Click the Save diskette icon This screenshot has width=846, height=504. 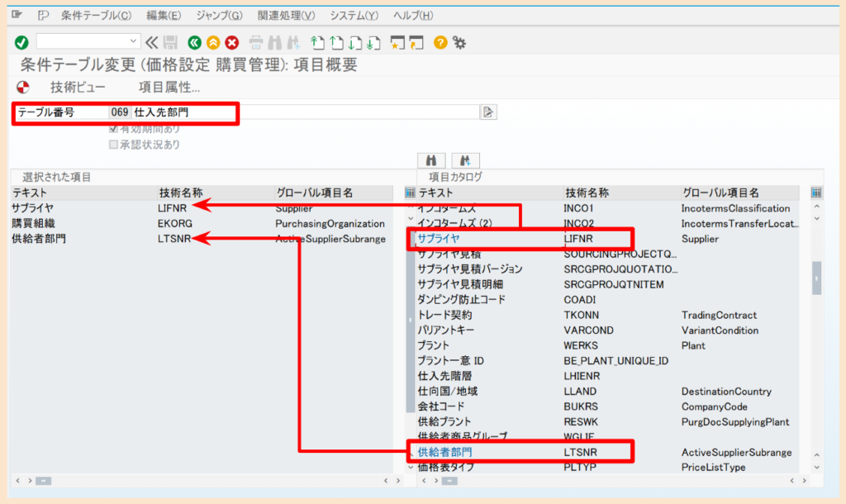[x=170, y=42]
